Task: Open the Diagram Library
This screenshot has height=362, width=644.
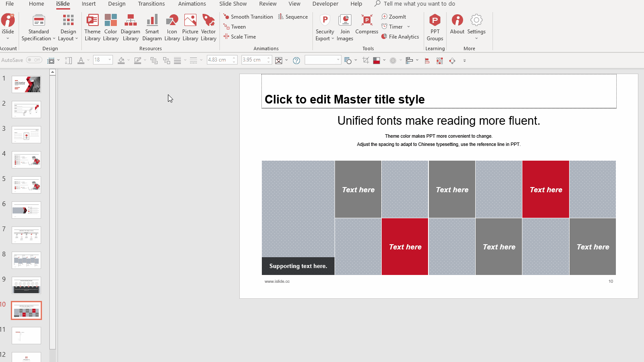Action: click(x=130, y=28)
